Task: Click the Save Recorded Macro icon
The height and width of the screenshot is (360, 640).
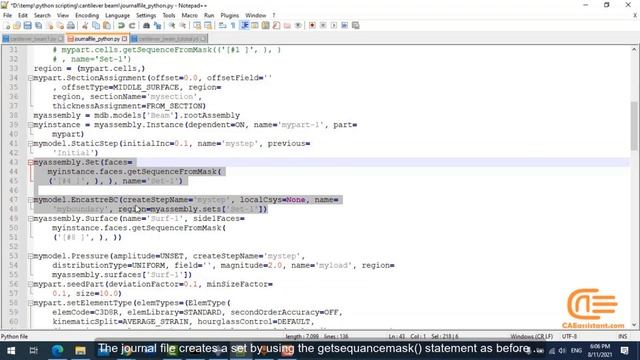Action: pos(356,26)
